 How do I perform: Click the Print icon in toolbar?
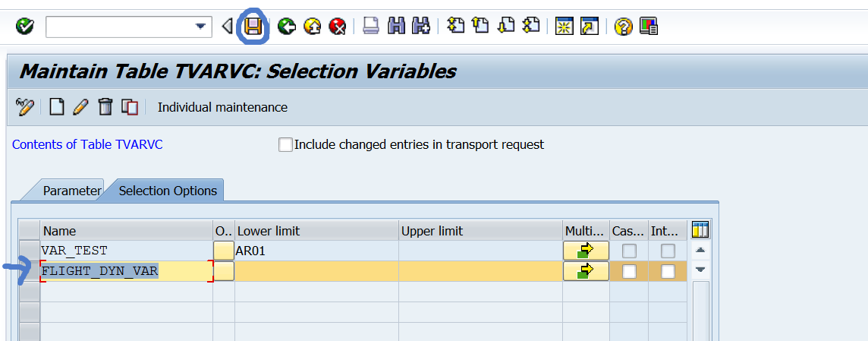(370, 27)
